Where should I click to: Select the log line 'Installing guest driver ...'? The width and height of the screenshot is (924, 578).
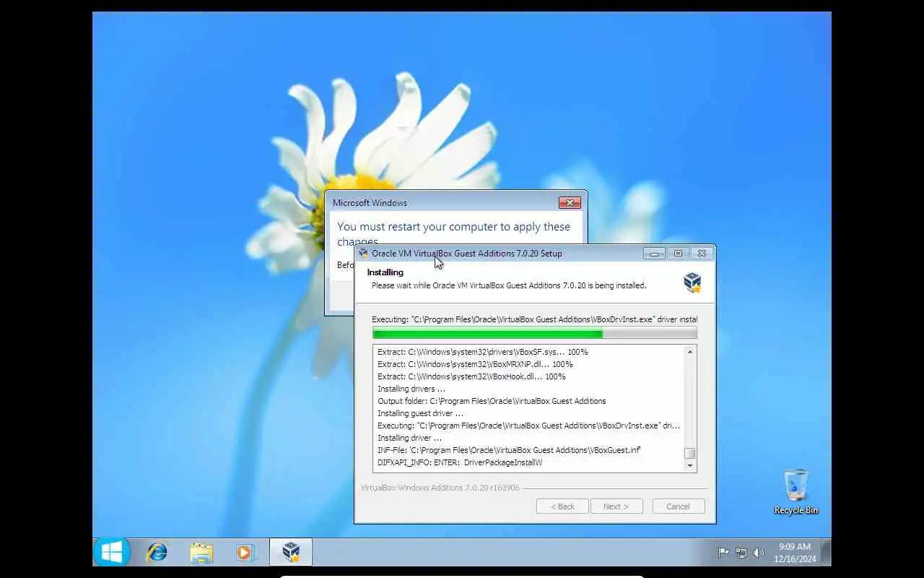tap(420, 413)
